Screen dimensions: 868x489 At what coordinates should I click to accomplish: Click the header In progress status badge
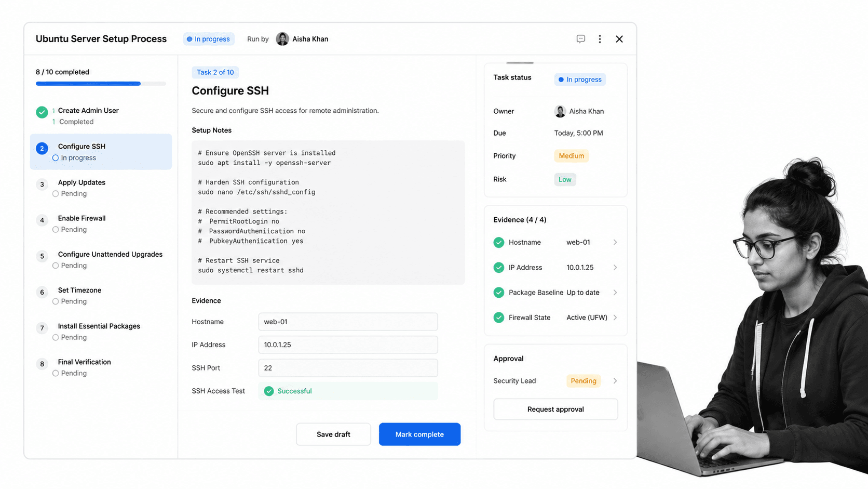pyautogui.click(x=209, y=39)
